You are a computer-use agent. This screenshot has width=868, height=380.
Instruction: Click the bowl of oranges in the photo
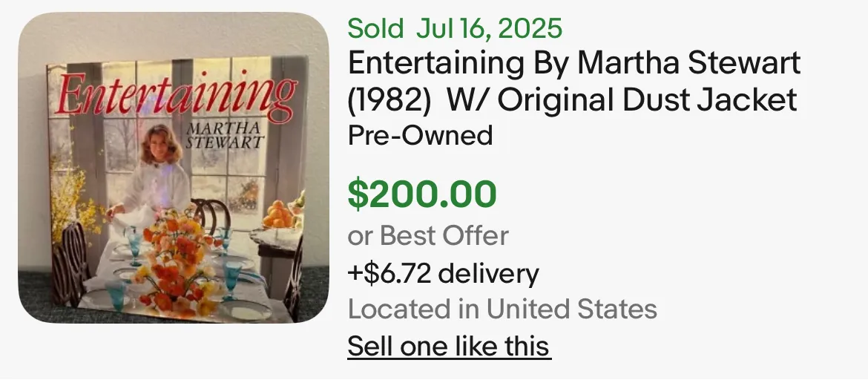[x=280, y=212]
